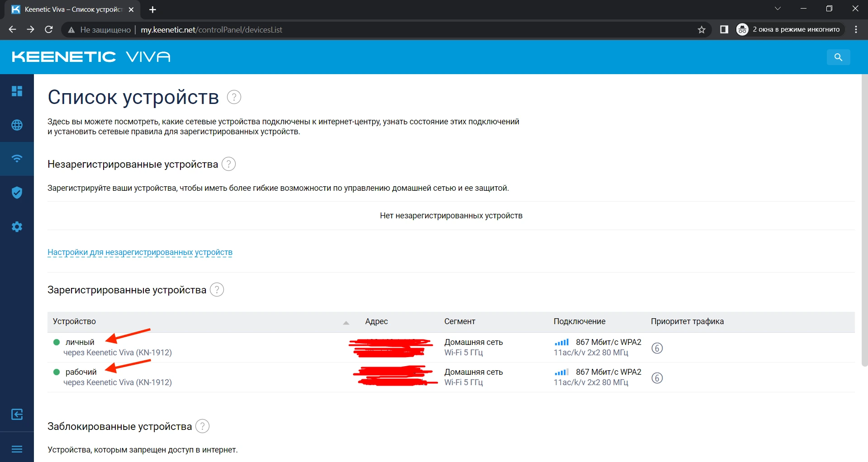Select the globe Internet icon in the sidebar
This screenshot has height=462, width=868.
[x=17, y=125]
